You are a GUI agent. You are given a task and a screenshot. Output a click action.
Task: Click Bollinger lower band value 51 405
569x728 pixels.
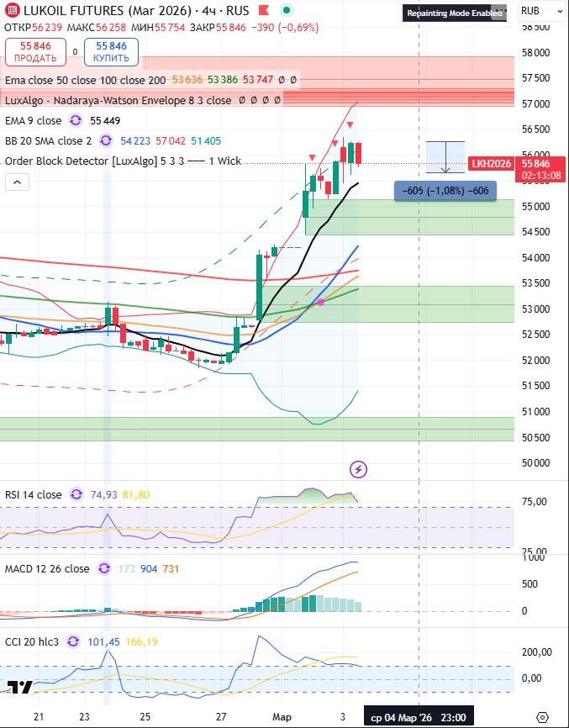click(x=206, y=140)
